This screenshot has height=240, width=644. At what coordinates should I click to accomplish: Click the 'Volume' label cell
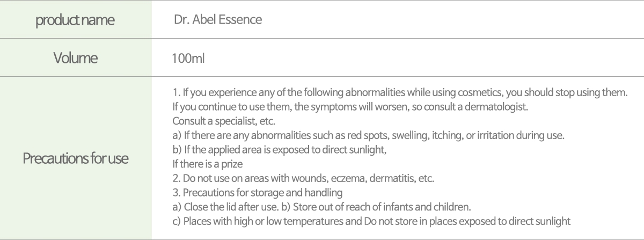point(76,58)
